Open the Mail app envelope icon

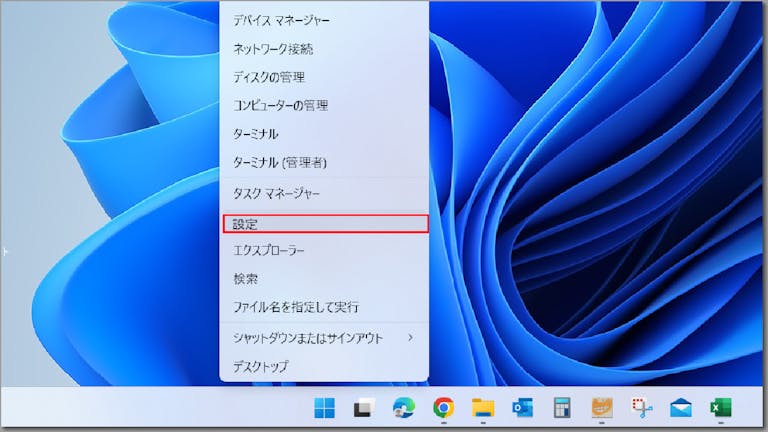681,408
